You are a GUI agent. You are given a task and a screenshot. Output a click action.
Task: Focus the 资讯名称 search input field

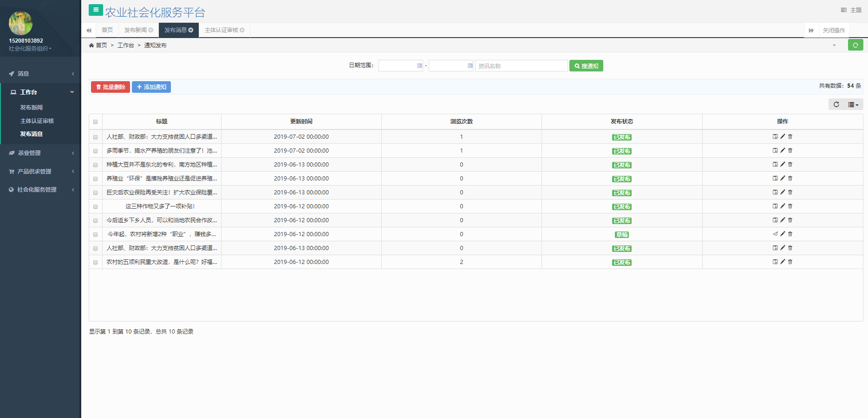pos(521,66)
